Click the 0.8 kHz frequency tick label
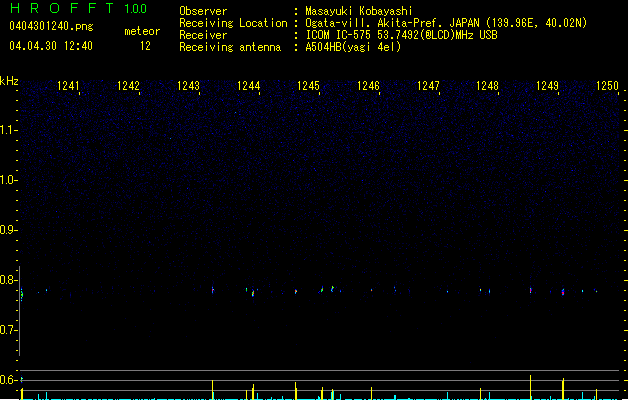629x400 pixels. [x=8, y=280]
